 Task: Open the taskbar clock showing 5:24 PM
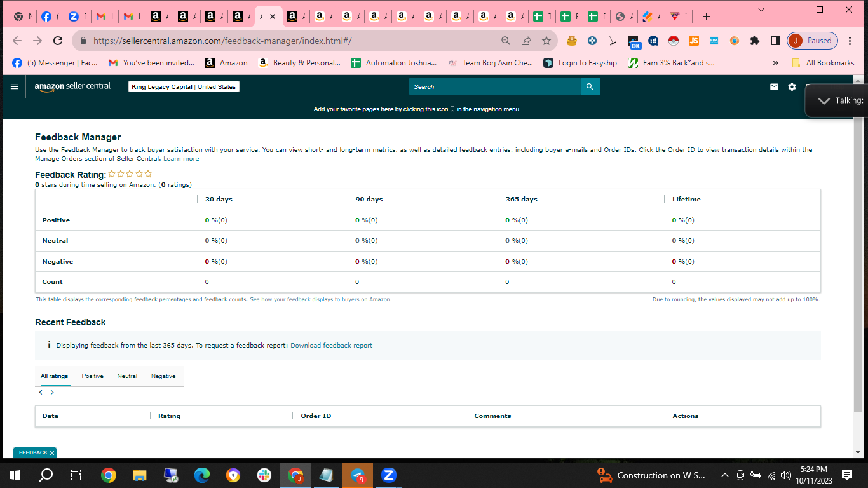(x=813, y=475)
